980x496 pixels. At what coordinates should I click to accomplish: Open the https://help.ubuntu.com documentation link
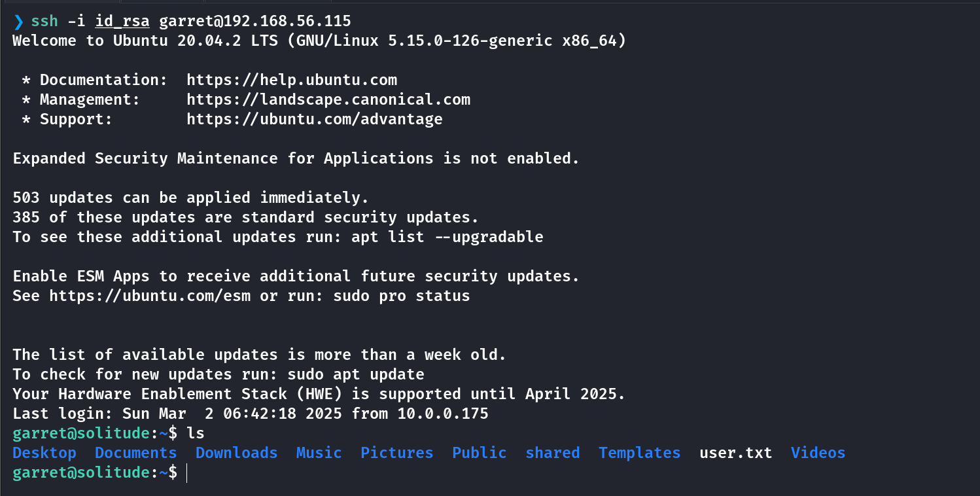pos(292,80)
